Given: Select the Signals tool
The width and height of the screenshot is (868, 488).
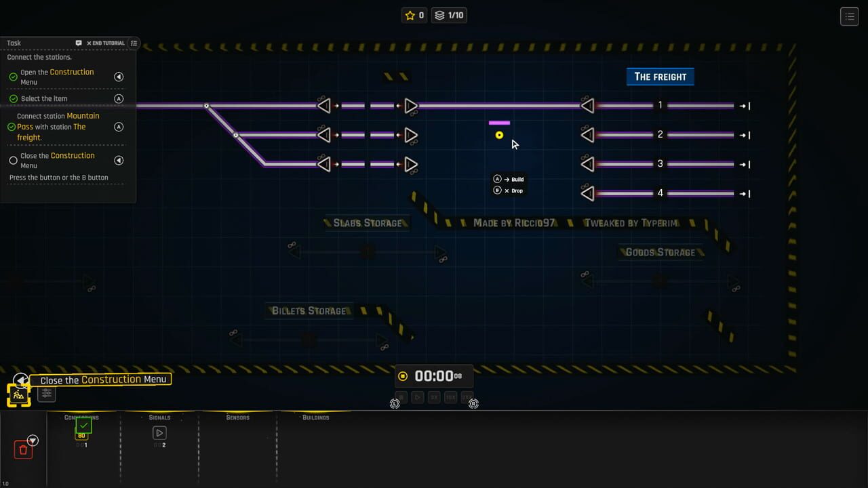Looking at the screenshot, I should click(x=159, y=432).
